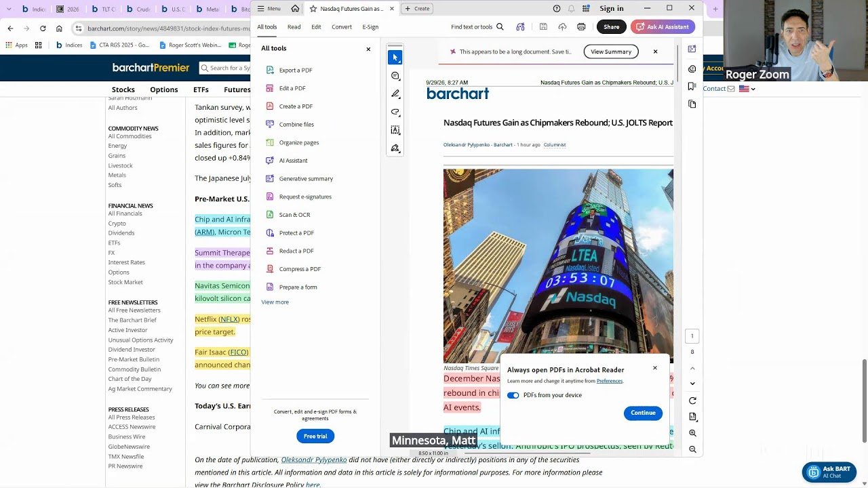Select the freehand draw loop tool
Screen dimensions: 868x488
pos(395,112)
